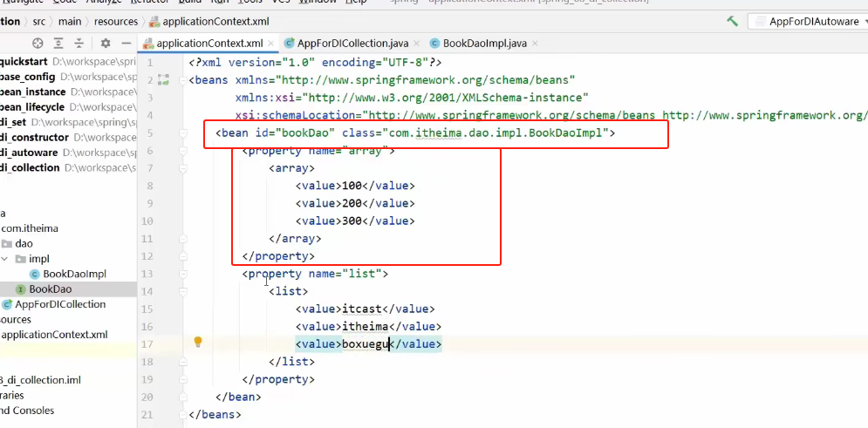The height and width of the screenshot is (428, 868).
Task: Select the com.itheima package in tree
Action: [30, 228]
